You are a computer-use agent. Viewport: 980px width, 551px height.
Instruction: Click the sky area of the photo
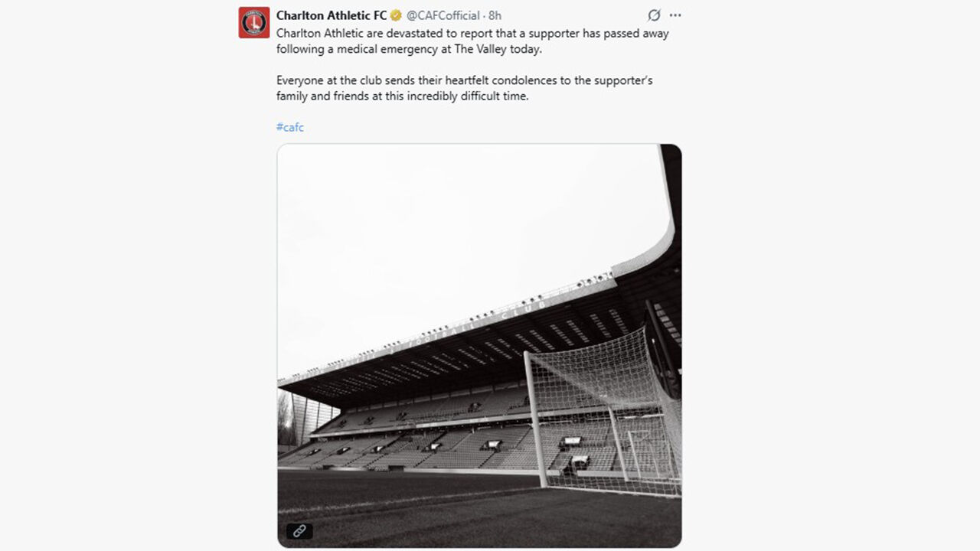[429, 230]
